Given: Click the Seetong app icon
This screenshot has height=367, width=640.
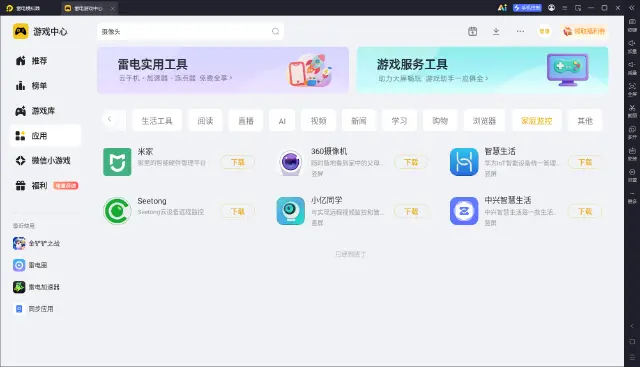Looking at the screenshot, I should [117, 211].
